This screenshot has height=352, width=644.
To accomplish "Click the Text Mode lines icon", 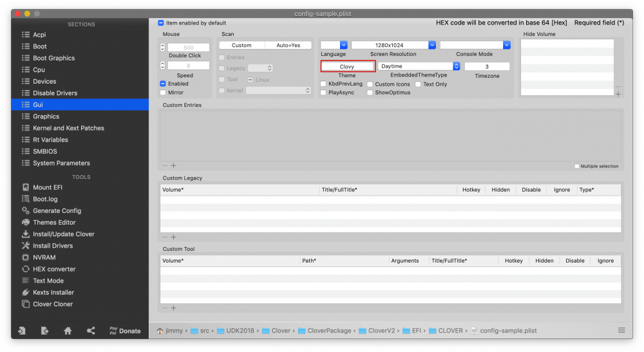I will tap(26, 281).
